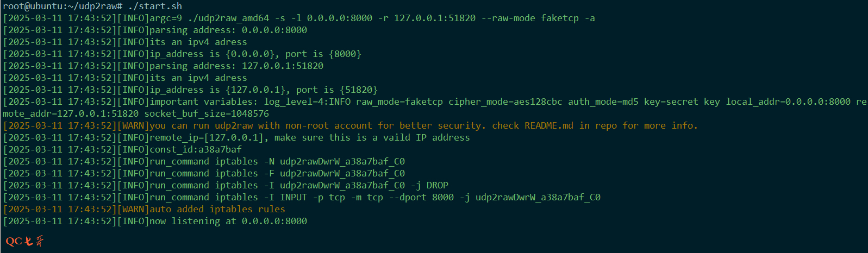868x253 pixels.
Task: Click the 'auto added iptables rules' warning
Action: (217, 209)
